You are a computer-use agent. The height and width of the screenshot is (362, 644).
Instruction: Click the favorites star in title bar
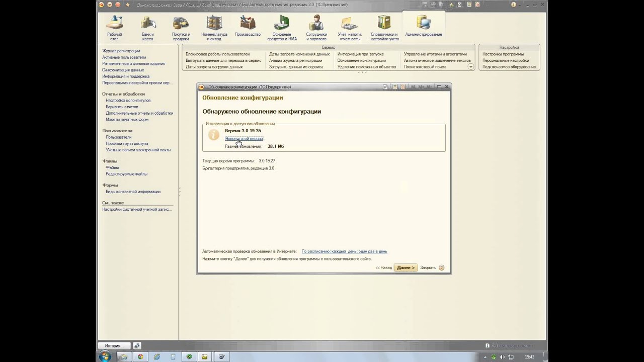pyautogui.click(x=127, y=5)
